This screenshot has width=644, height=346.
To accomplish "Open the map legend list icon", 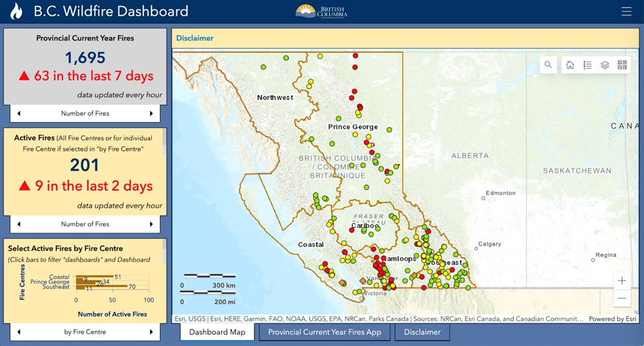I will 587,65.
